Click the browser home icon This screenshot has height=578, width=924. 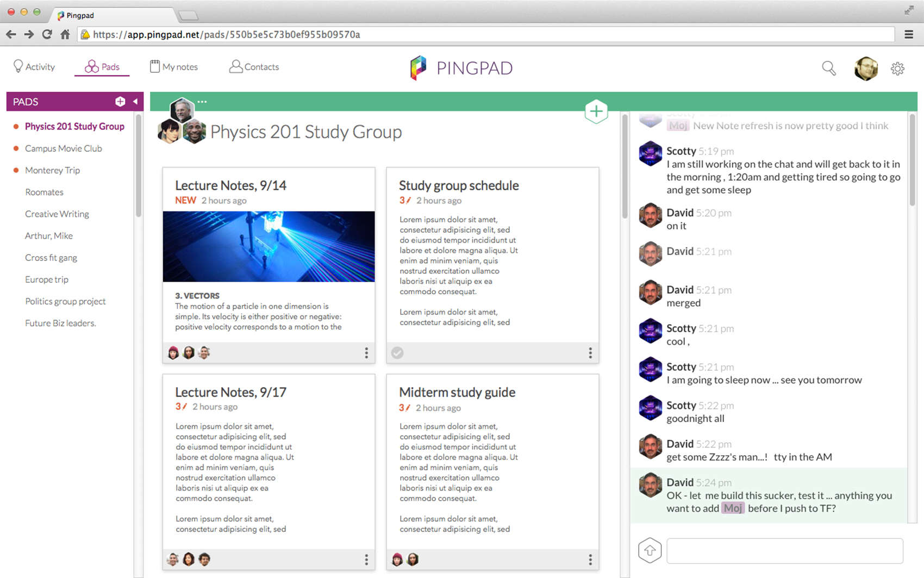tap(65, 34)
